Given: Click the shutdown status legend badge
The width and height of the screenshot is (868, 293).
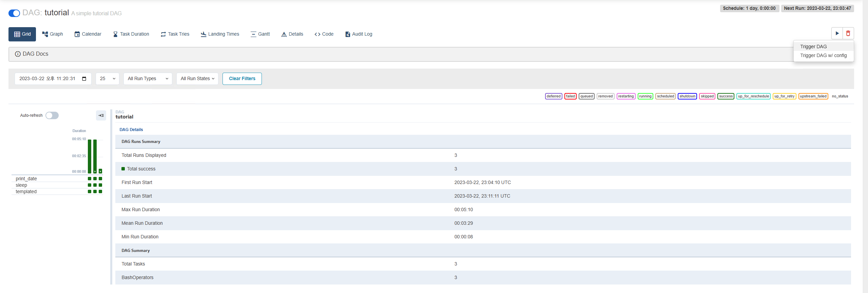Looking at the screenshot, I should coord(687,96).
